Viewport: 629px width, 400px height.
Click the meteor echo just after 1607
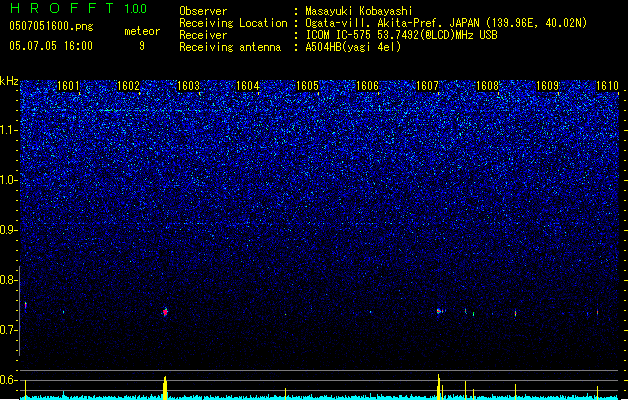(x=439, y=311)
